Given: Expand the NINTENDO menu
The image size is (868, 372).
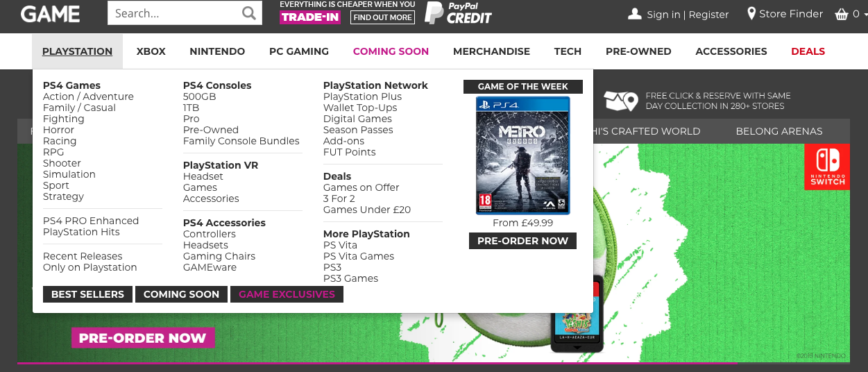Looking at the screenshot, I should pyautogui.click(x=217, y=51).
